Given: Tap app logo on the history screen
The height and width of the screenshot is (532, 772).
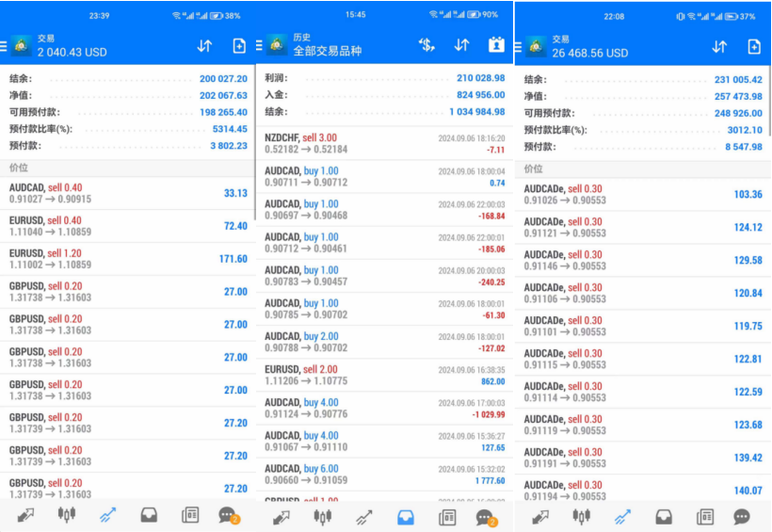Looking at the screenshot, I should tap(277, 45).
